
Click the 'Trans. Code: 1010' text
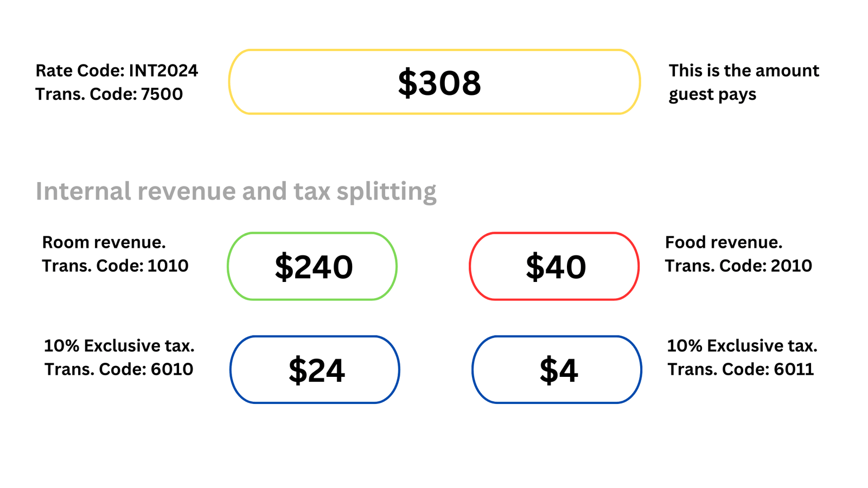point(115,266)
